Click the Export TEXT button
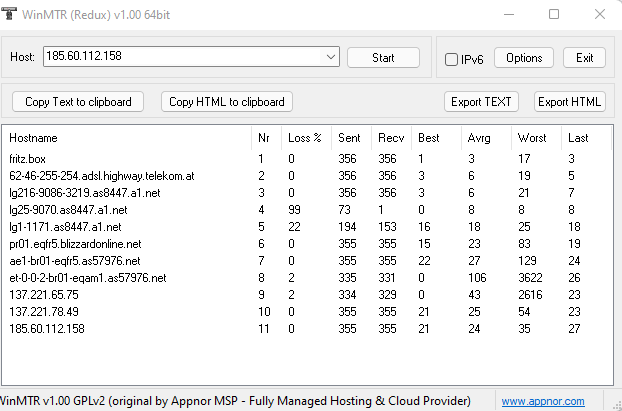 click(481, 102)
